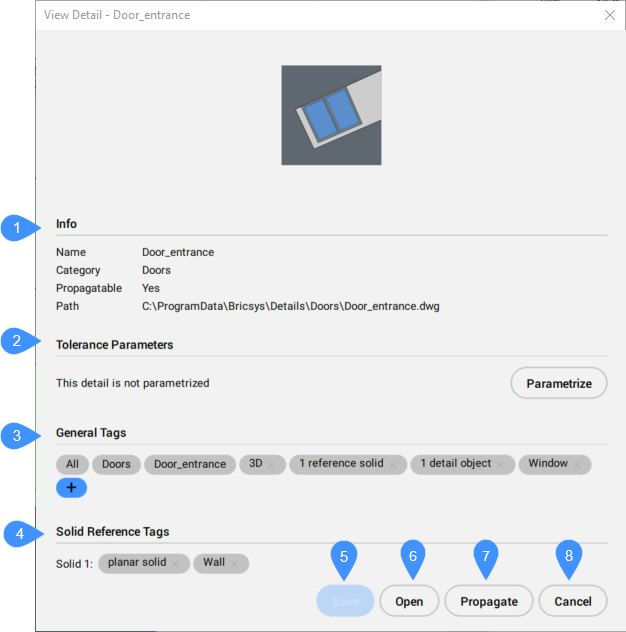
Task: Remove the 3D tag using its x icon
Action: click(x=271, y=465)
